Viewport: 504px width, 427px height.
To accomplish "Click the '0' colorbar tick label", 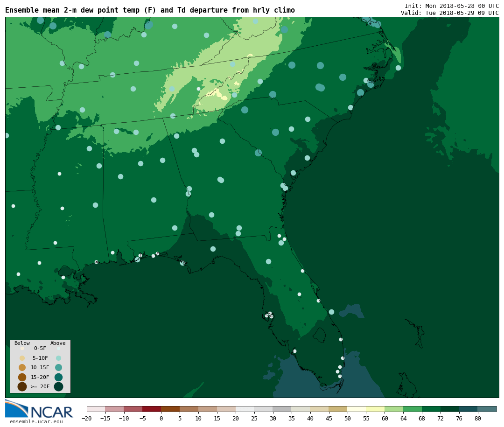I will pyautogui.click(x=161, y=418).
